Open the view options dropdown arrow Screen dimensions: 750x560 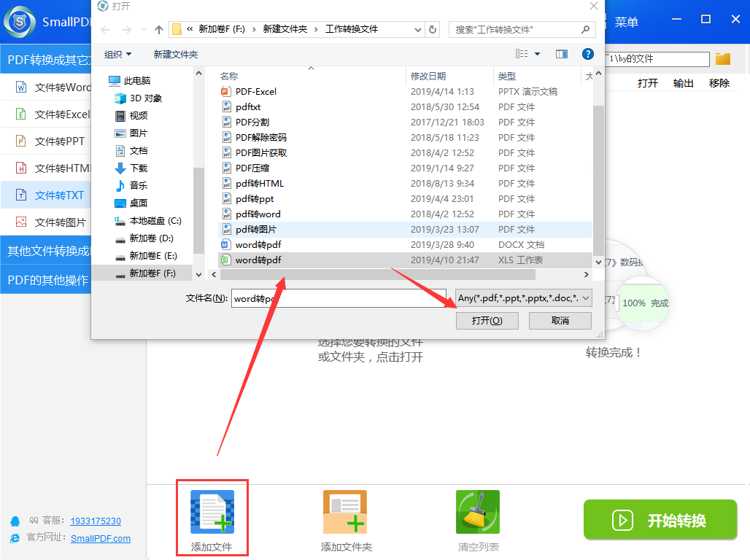point(537,54)
